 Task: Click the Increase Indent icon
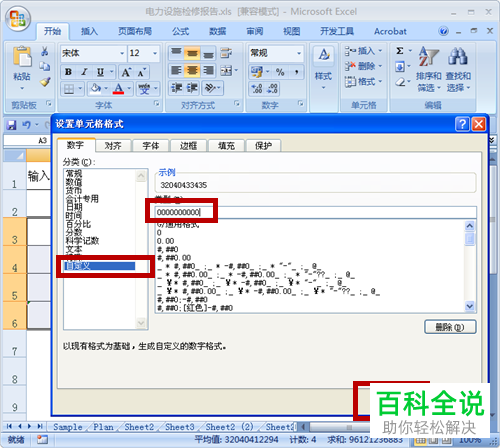coord(192,88)
